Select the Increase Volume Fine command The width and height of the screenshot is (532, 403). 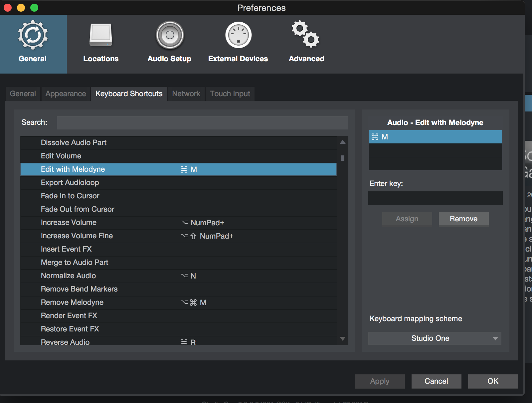point(179,236)
